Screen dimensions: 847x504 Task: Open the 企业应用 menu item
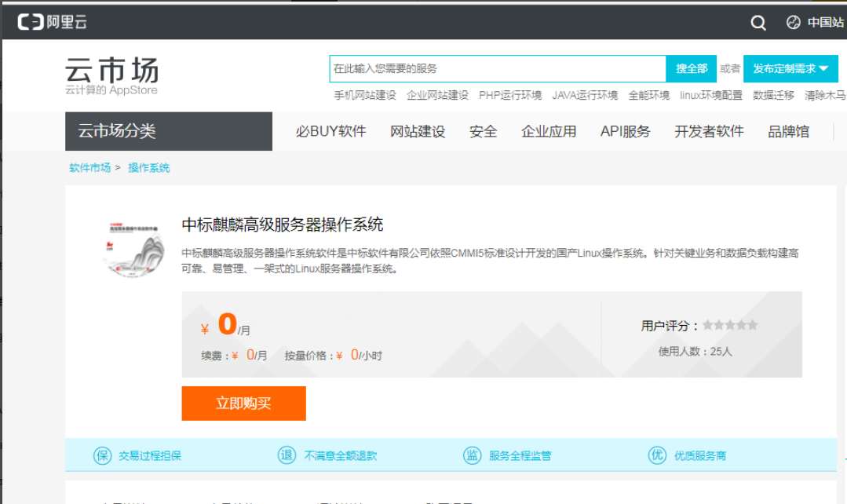point(548,131)
